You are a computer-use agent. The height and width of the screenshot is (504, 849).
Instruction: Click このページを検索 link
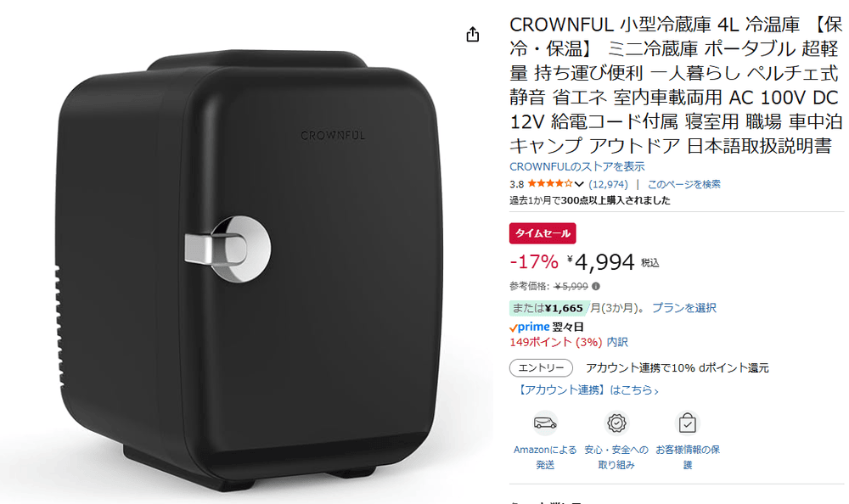click(683, 184)
